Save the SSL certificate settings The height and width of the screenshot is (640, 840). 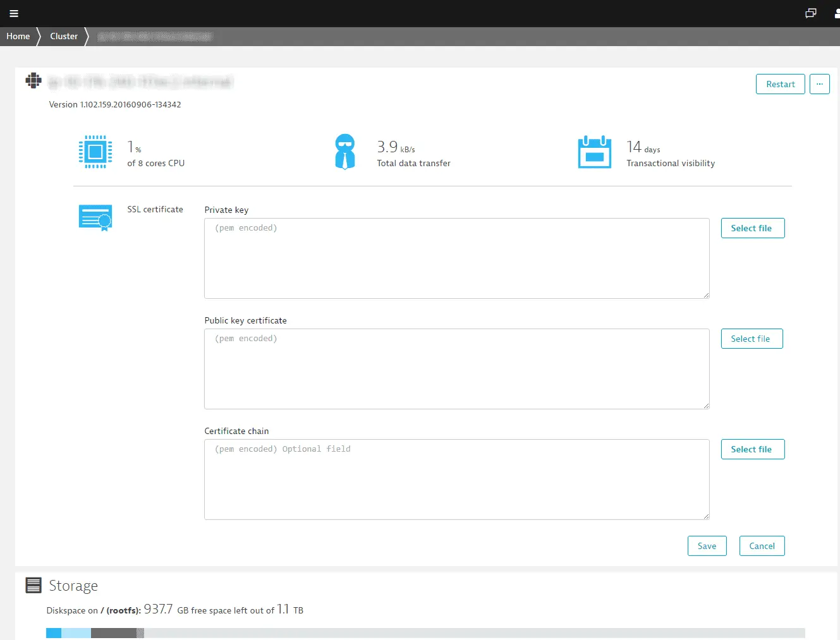pyautogui.click(x=707, y=546)
